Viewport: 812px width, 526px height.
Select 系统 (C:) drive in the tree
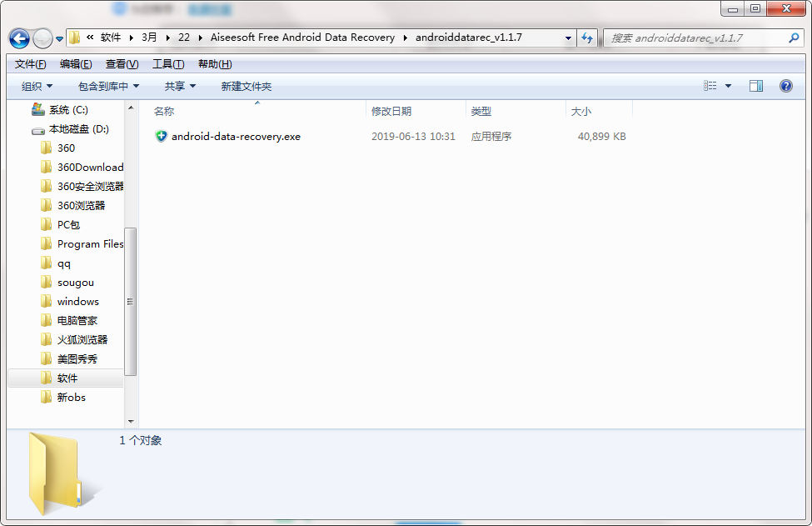68,110
